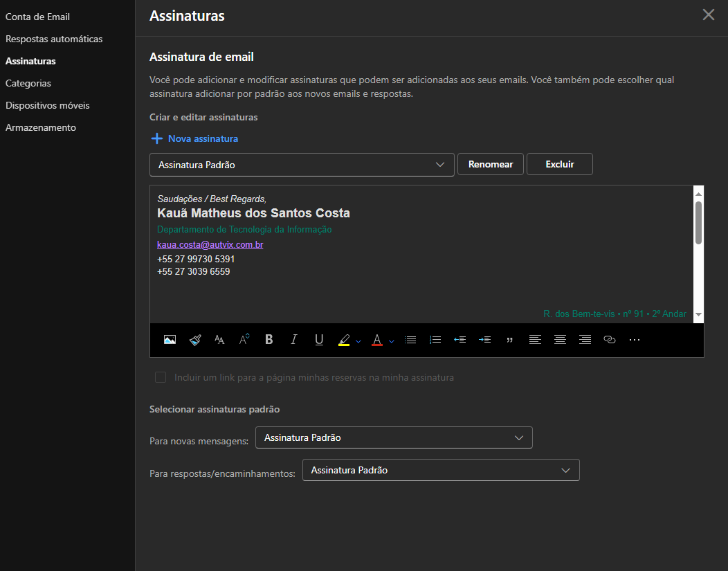Open the font size picker icon
Image resolution: width=728 pixels, height=571 pixels.
tap(219, 340)
